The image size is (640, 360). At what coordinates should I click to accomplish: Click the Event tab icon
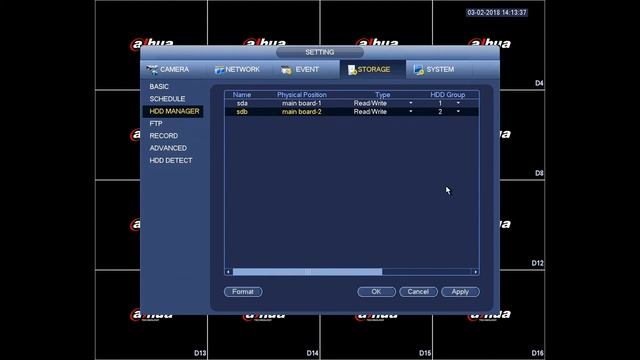(286, 70)
